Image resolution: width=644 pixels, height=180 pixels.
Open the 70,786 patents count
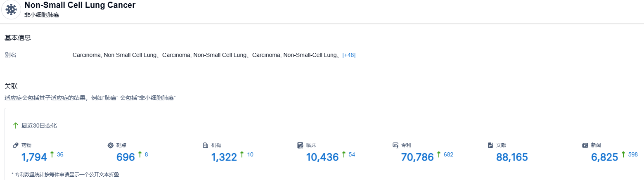[x=417, y=157]
